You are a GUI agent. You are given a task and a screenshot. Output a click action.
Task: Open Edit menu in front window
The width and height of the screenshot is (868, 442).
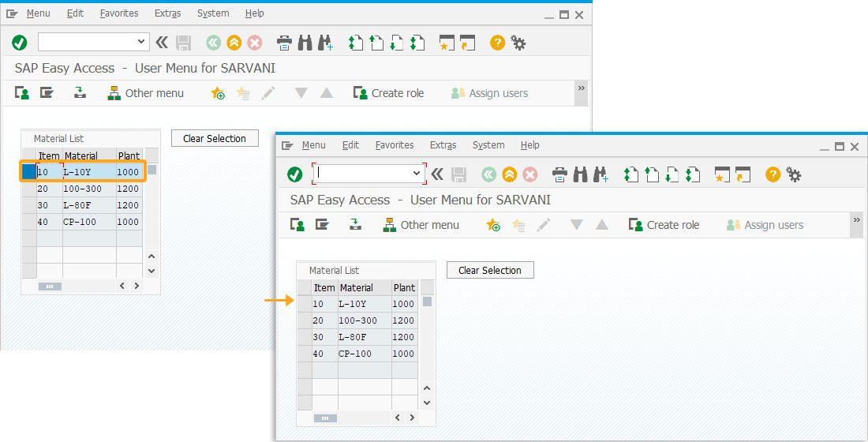coord(350,145)
